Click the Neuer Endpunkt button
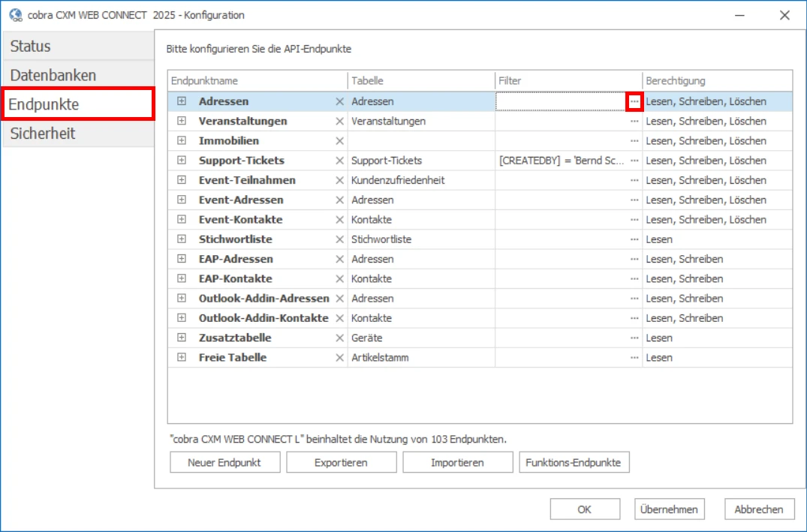 point(225,463)
